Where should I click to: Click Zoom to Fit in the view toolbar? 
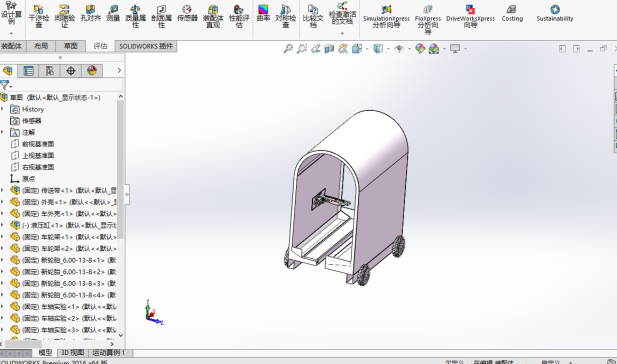click(288, 49)
